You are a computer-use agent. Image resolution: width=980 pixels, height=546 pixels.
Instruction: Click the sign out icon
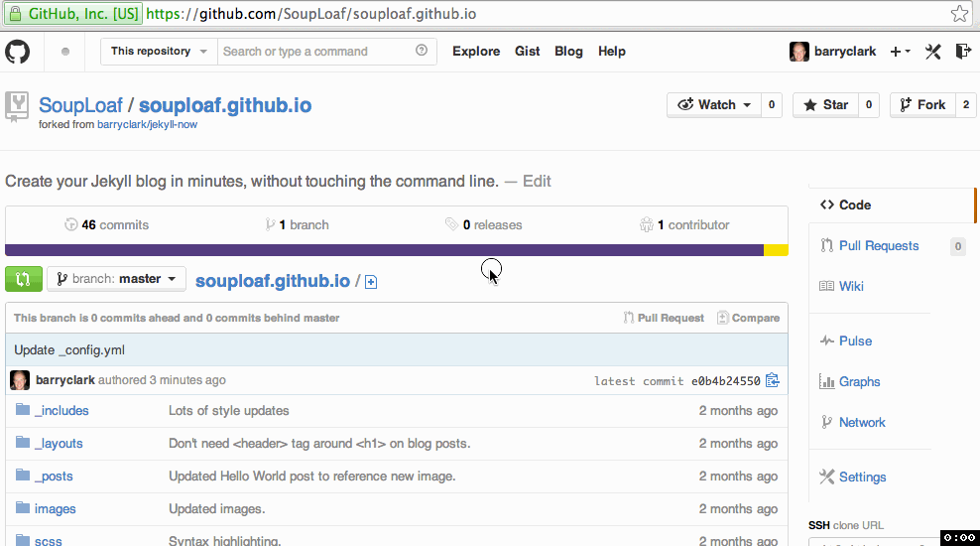[x=962, y=52]
